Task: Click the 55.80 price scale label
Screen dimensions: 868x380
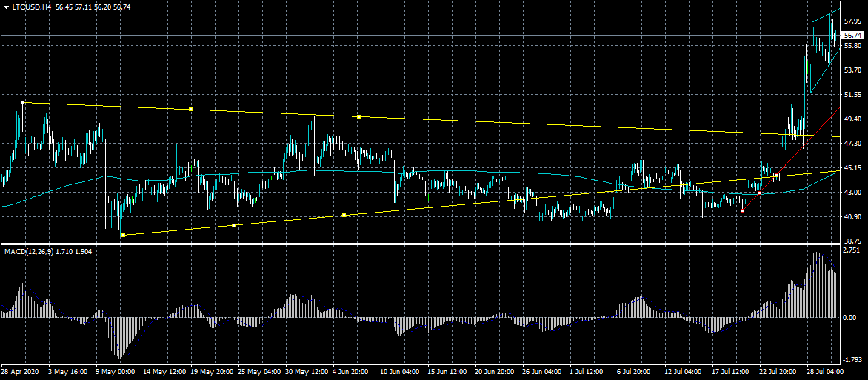Action: click(x=852, y=45)
